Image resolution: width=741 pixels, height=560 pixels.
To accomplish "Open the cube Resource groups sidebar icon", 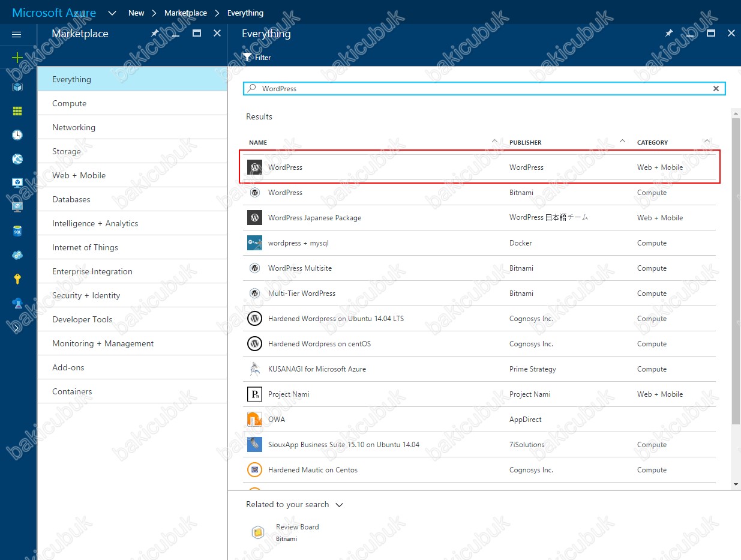I will click(17, 86).
